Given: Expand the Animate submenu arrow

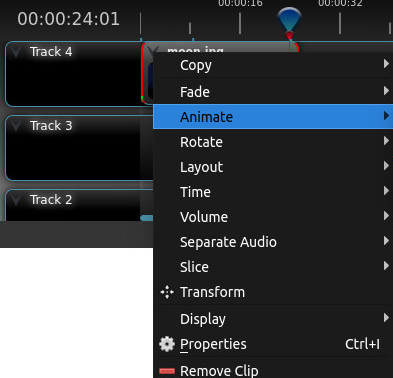Looking at the screenshot, I should (386, 116).
